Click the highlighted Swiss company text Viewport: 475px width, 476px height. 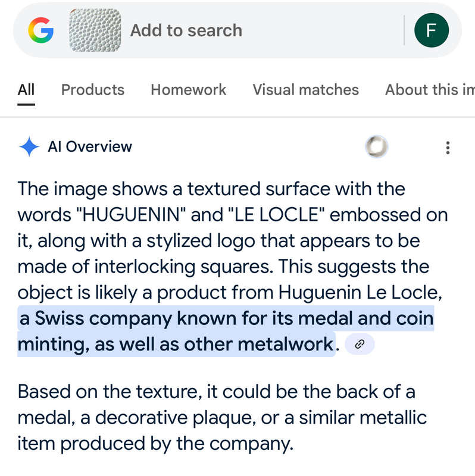click(226, 318)
